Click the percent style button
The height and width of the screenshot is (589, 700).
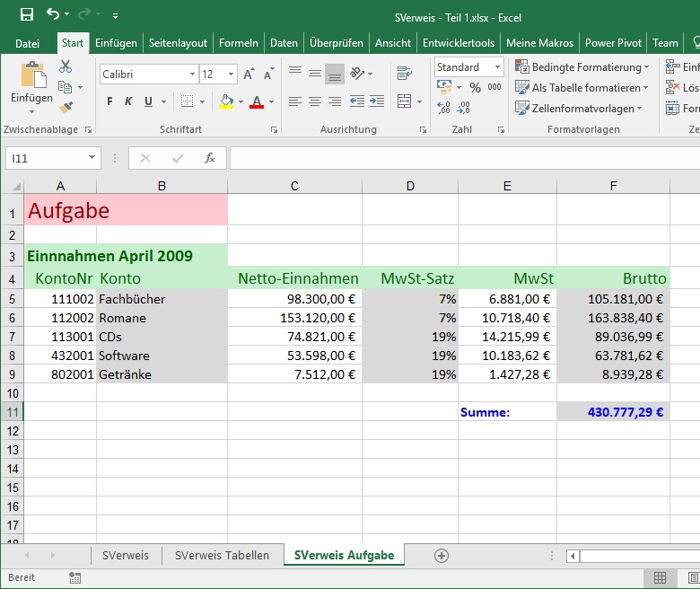pyautogui.click(x=475, y=87)
